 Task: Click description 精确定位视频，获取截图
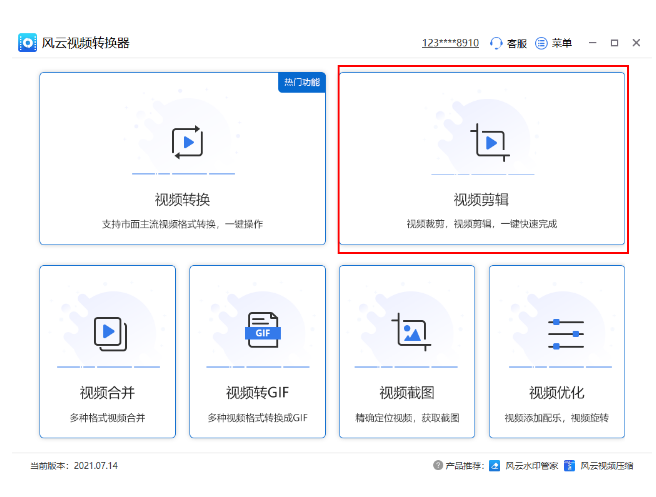(x=407, y=418)
